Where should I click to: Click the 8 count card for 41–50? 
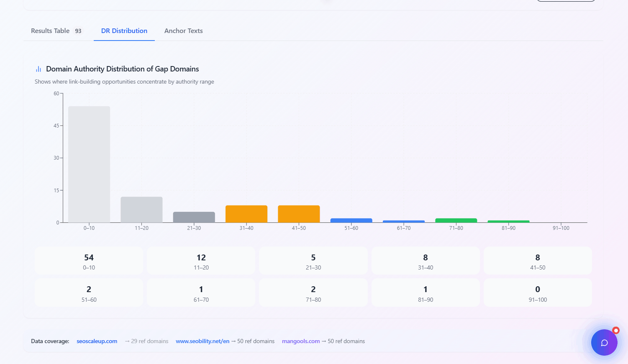538,260
